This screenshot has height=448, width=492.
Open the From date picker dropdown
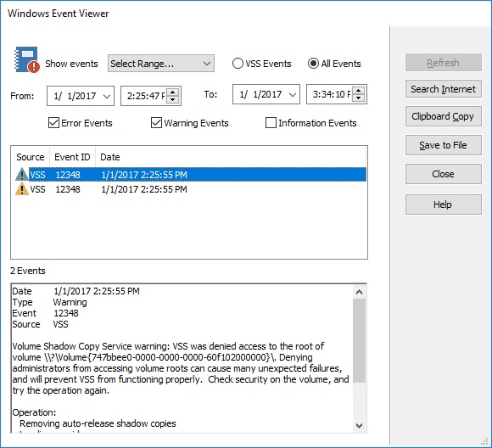click(x=107, y=96)
